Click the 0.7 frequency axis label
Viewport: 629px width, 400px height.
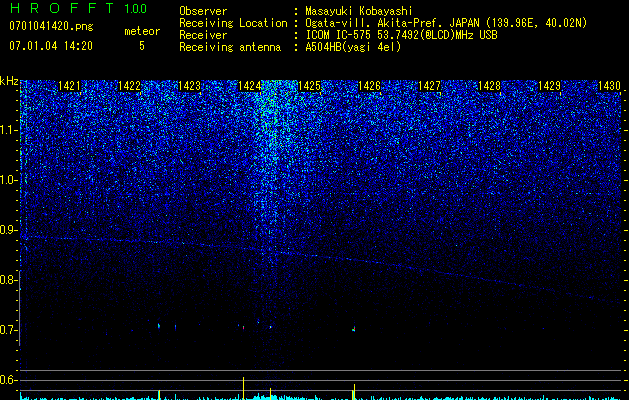tap(7, 330)
